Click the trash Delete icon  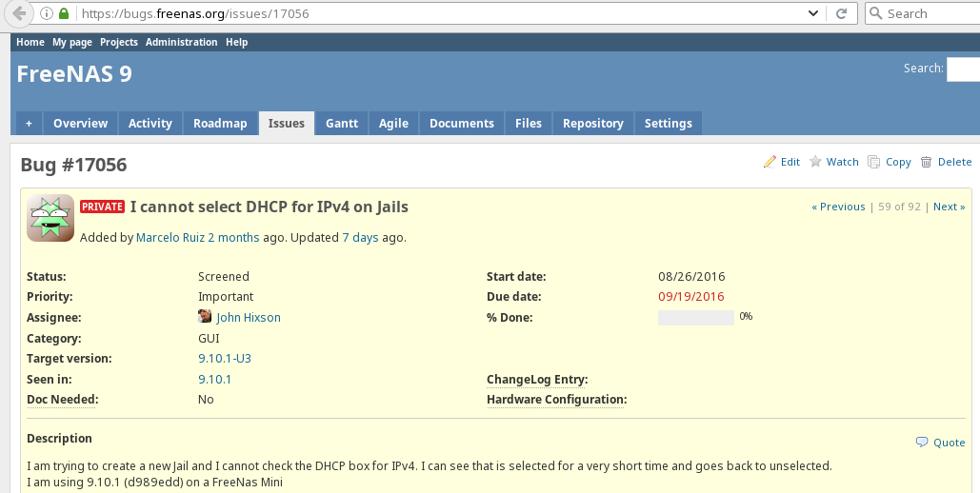[x=927, y=162]
